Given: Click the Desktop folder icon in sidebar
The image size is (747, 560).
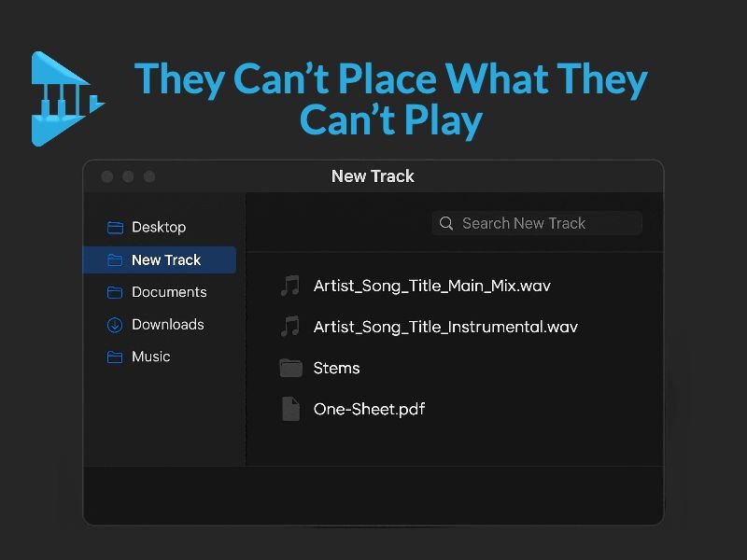Looking at the screenshot, I should click(115, 228).
